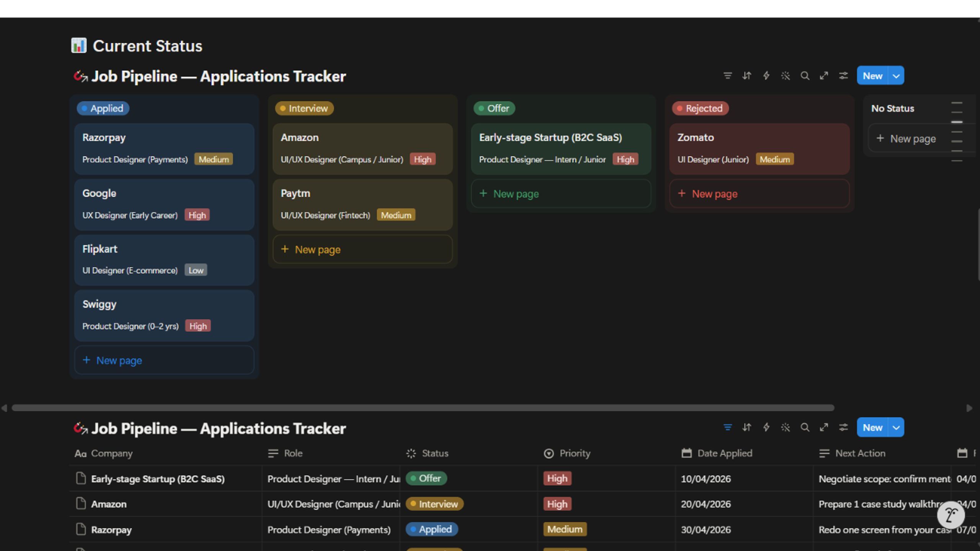Open the Google card in the board
Screen dimensions: 980x551
(x=164, y=205)
